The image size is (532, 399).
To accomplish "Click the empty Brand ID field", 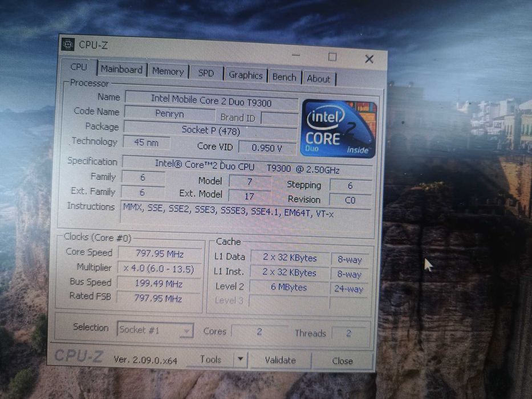I will 279,119.
